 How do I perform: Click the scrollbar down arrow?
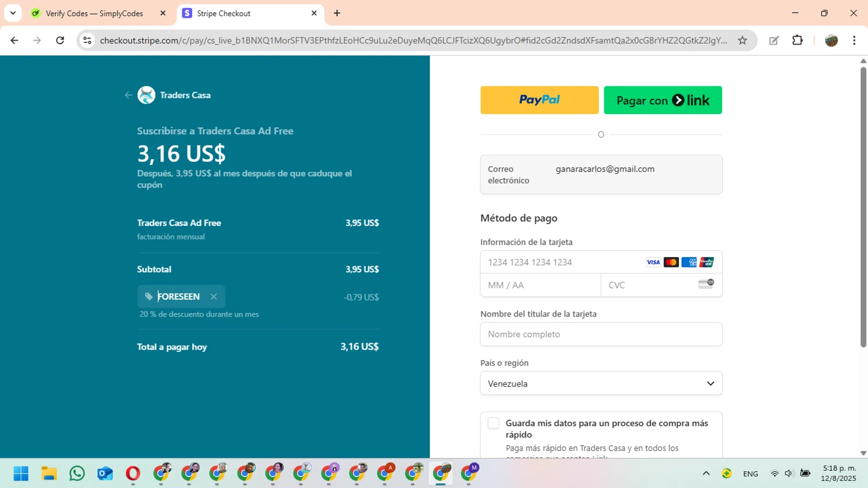click(863, 453)
